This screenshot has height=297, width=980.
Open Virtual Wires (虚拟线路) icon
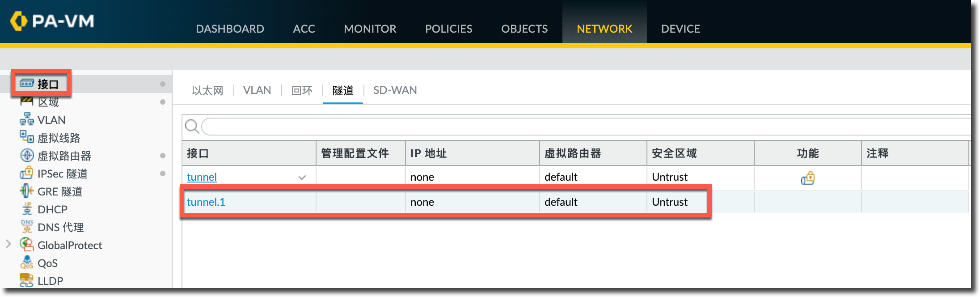(x=27, y=137)
